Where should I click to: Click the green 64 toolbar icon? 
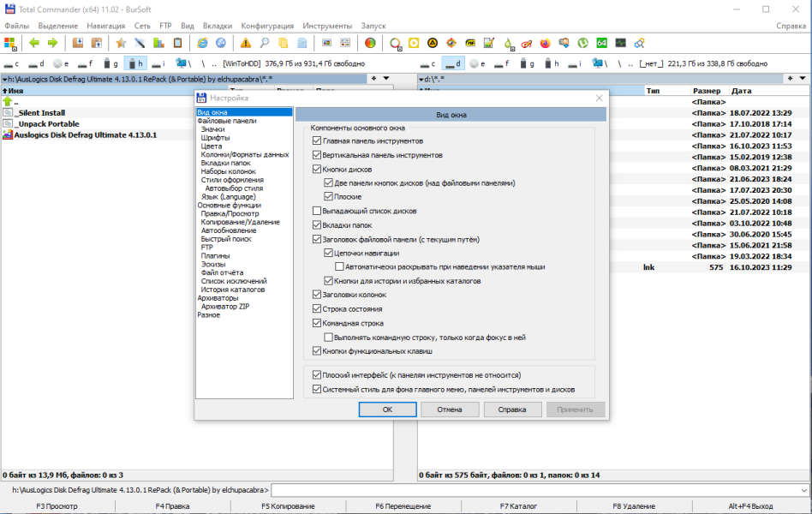pos(602,43)
